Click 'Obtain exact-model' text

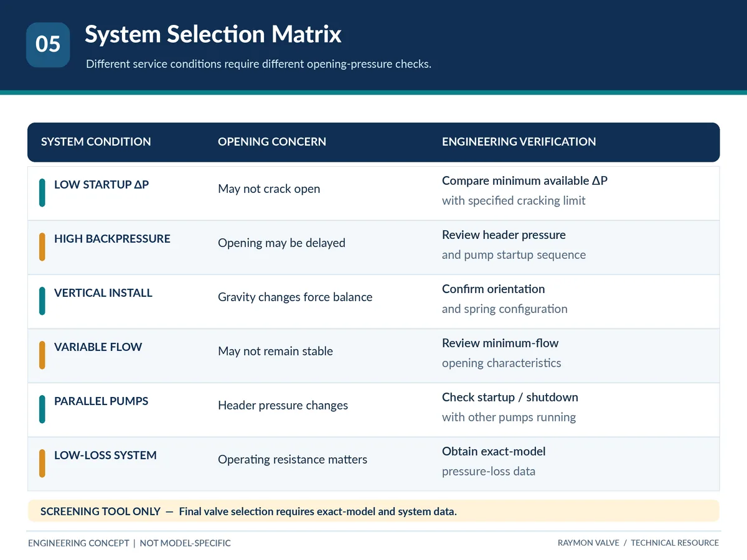tap(494, 452)
